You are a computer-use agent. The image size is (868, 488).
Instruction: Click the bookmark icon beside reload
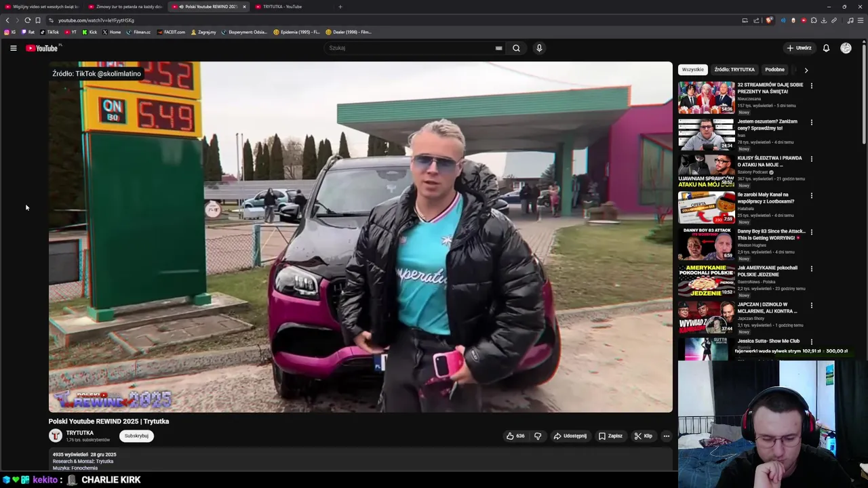click(38, 20)
